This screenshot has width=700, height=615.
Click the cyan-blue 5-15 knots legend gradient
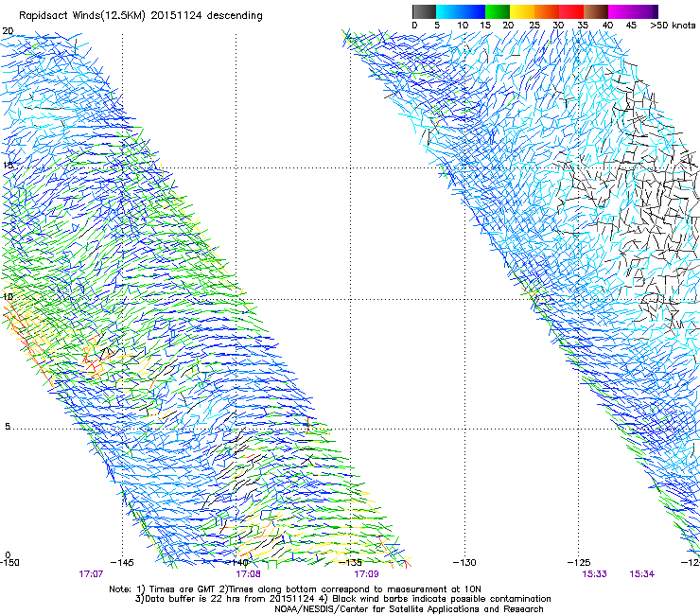pyautogui.click(x=461, y=11)
